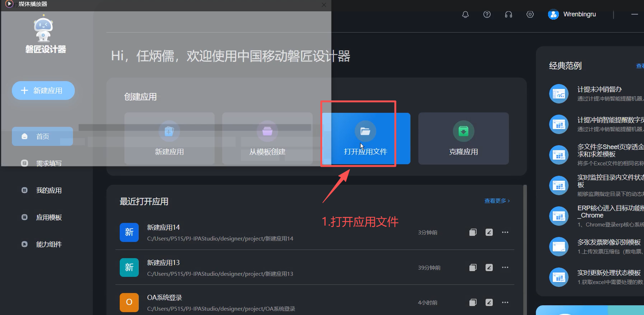Click the icon beside 实时更新处理状态模板
The width and height of the screenshot is (644, 315).
coord(559,277)
